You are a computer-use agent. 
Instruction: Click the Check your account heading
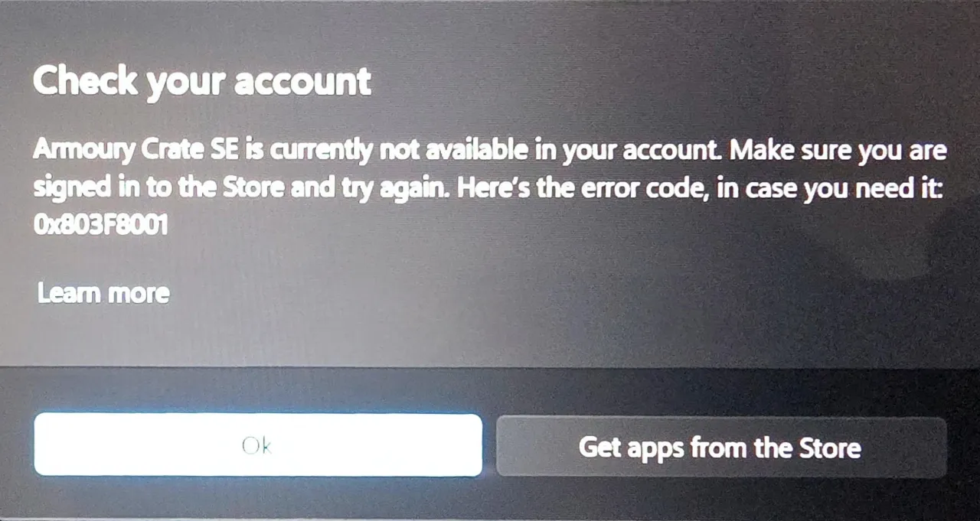point(202,82)
